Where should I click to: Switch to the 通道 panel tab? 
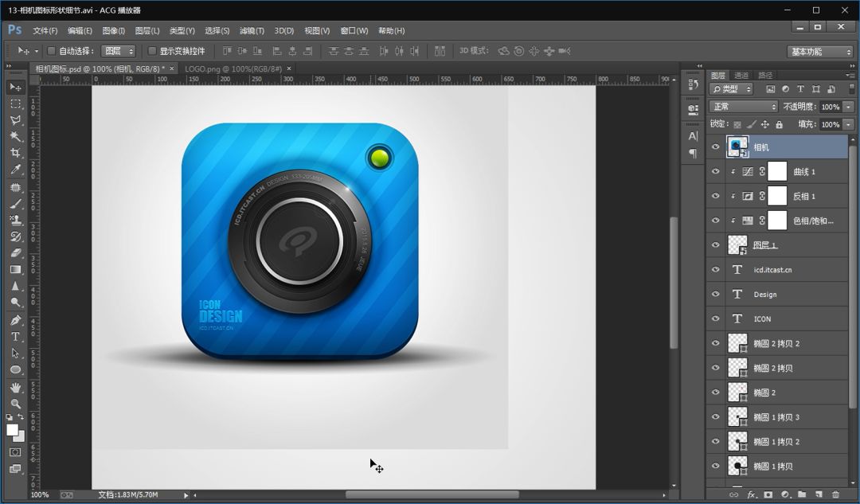tap(741, 76)
